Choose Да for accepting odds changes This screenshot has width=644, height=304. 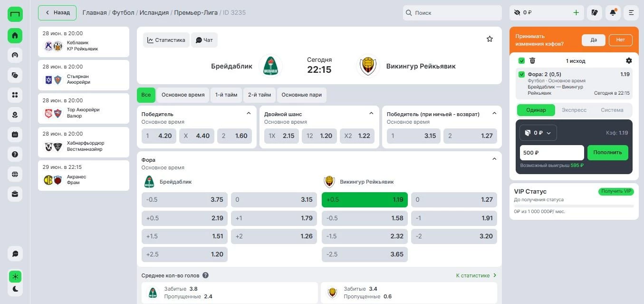pyautogui.click(x=594, y=40)
